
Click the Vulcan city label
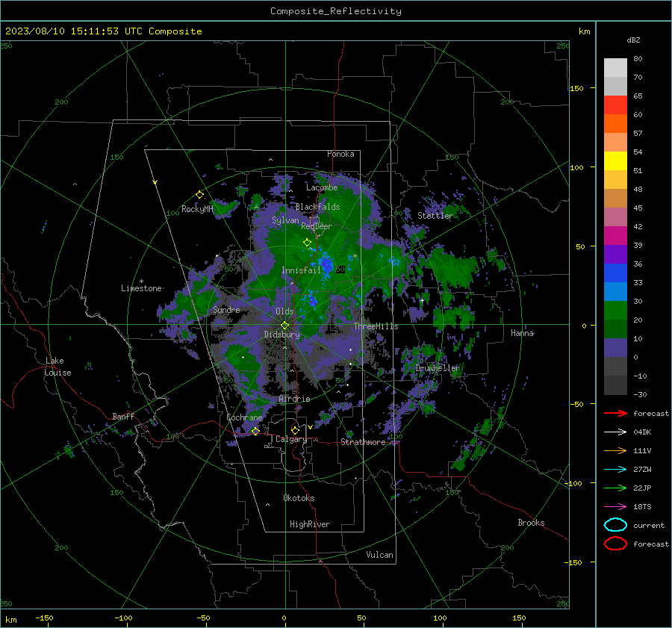click(379, 555)
